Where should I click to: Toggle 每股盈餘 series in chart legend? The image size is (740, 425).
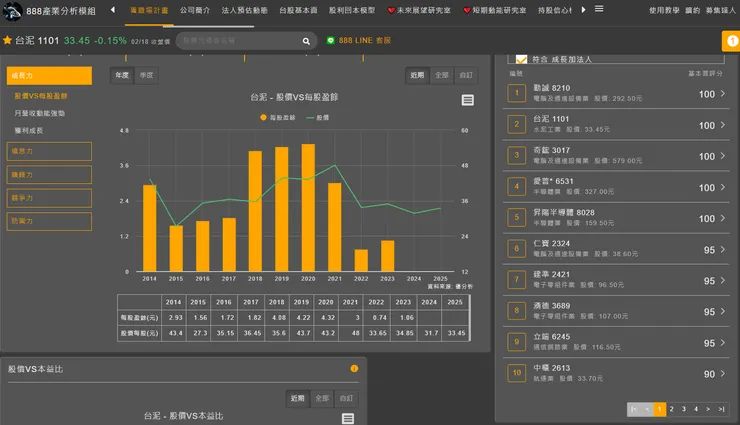278,117
